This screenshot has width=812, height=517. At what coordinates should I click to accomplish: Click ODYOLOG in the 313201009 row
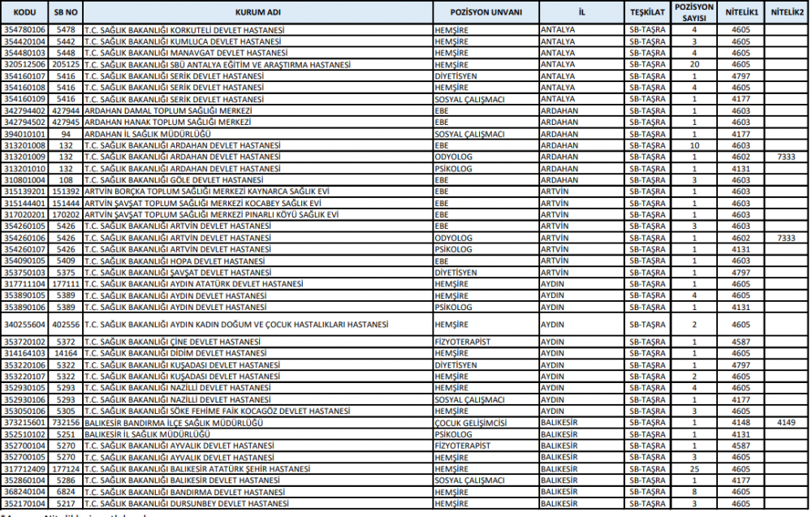point(486,157)
